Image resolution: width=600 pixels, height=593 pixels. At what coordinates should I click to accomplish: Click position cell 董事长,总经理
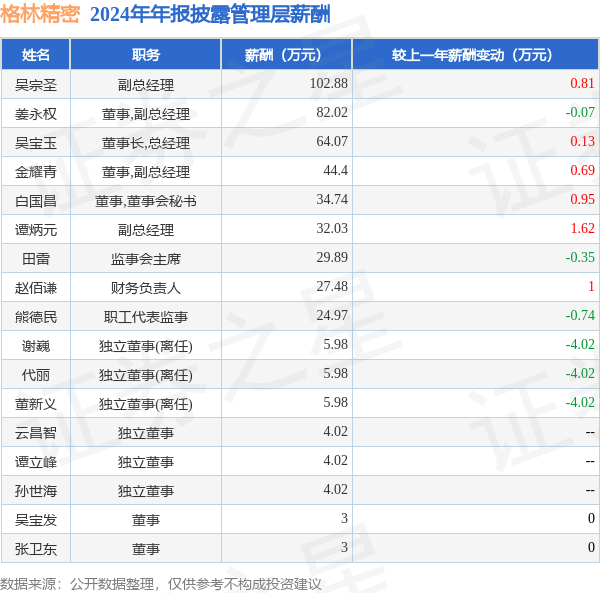[x=146, y=143]
